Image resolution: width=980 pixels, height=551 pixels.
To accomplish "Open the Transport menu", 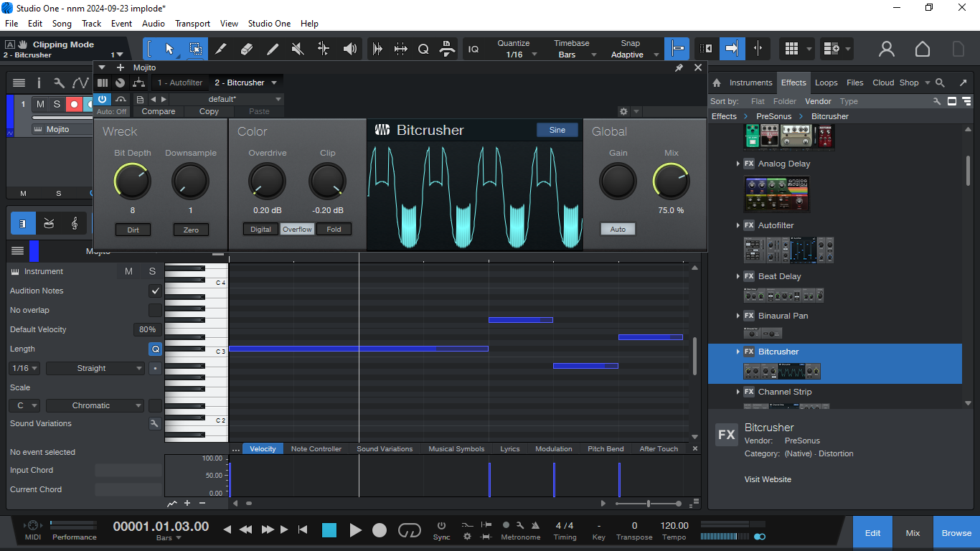I will (193, 24).
